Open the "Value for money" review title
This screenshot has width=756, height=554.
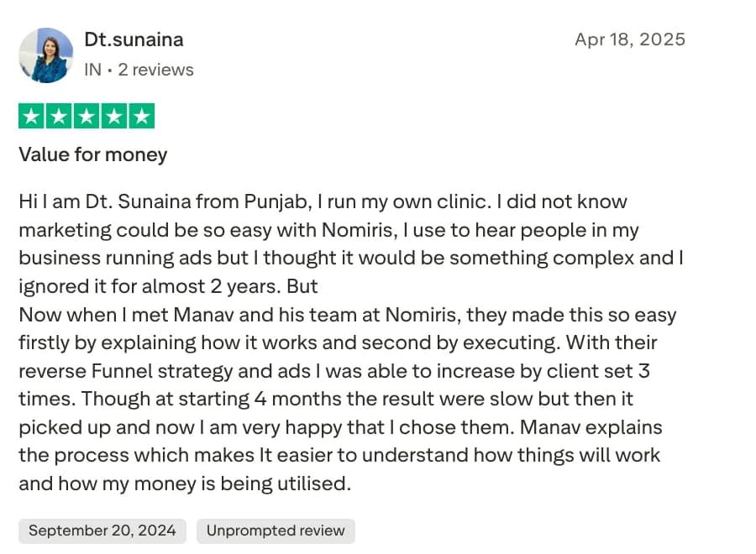(x=92, y=154)
